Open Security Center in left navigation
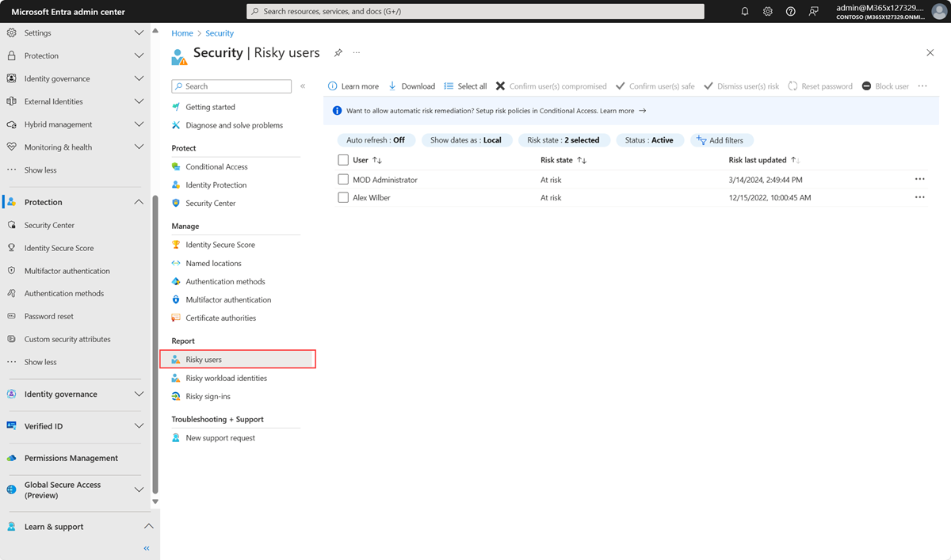 coord(49,225)
